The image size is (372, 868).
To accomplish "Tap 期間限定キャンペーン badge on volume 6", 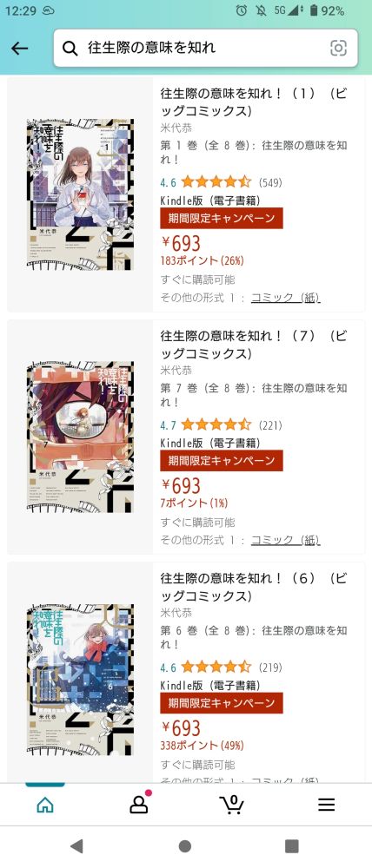I will point(222,703).
